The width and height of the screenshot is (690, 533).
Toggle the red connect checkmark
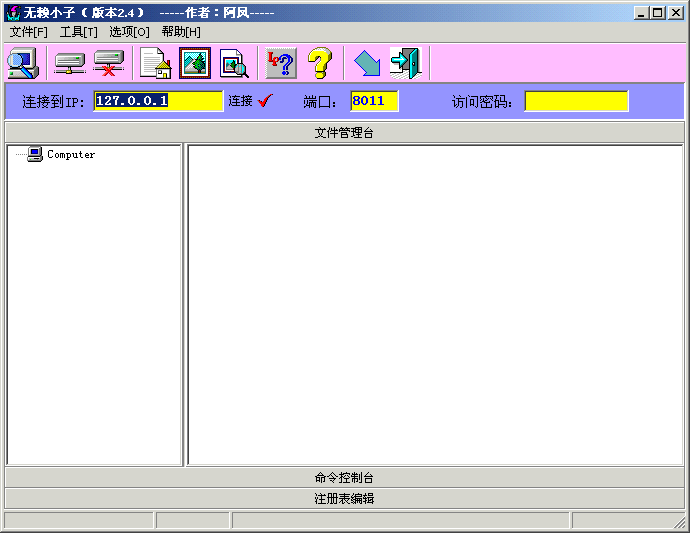(265, 101)
